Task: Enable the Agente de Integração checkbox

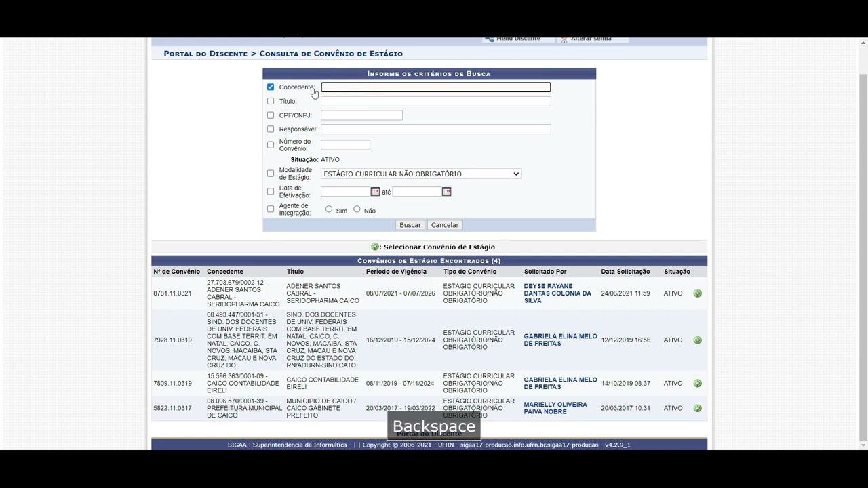Action: (x=271, y=209)
